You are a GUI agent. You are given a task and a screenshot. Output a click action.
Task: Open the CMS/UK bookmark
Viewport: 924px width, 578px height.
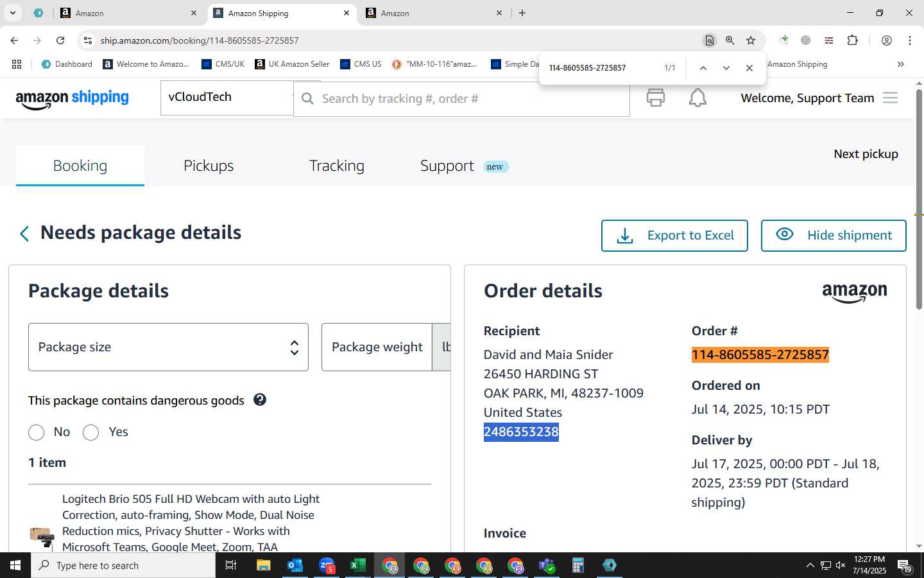223,64
